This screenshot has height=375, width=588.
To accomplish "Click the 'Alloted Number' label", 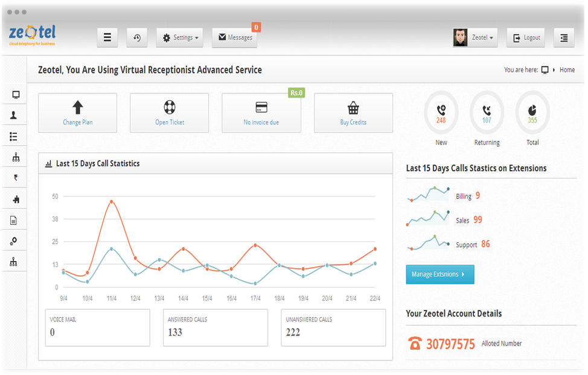I will click(x=502, y=343).
